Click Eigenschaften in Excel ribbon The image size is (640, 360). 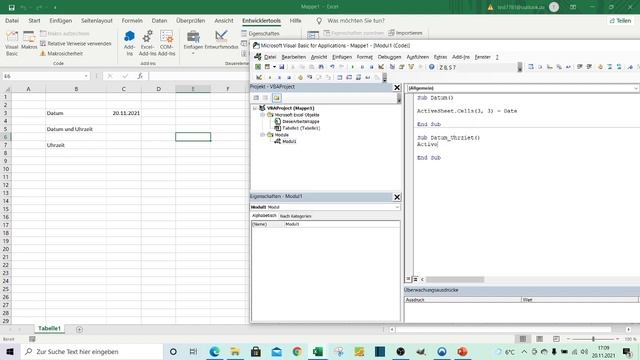click(260, 33)
